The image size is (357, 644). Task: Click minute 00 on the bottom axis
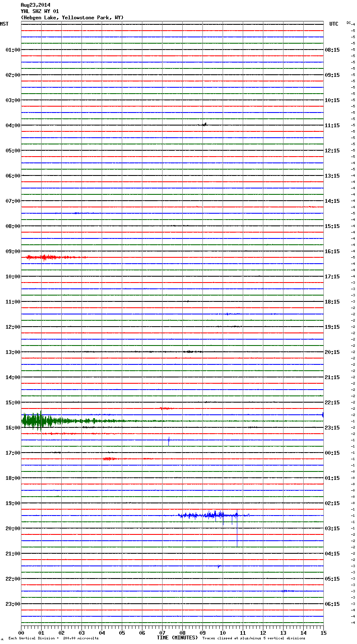[21, 632]
